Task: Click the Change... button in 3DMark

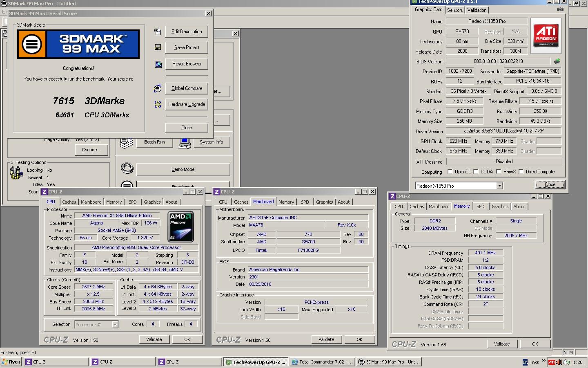Action: click(91, 150)
